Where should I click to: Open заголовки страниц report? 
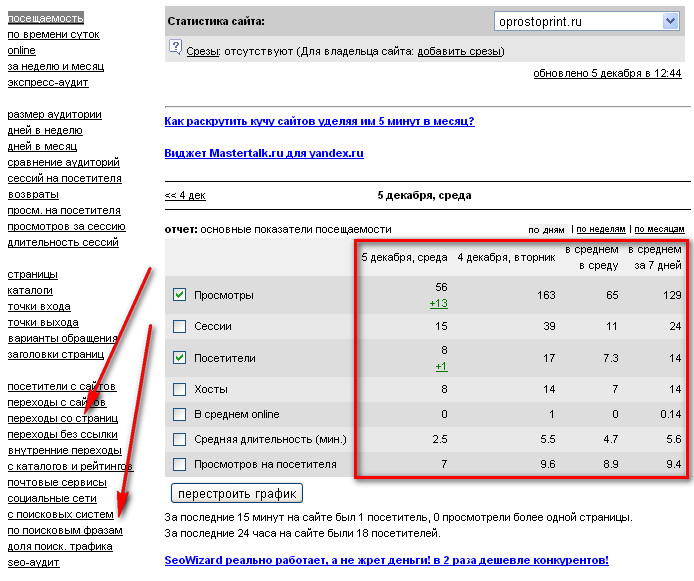tap(56, 354)
